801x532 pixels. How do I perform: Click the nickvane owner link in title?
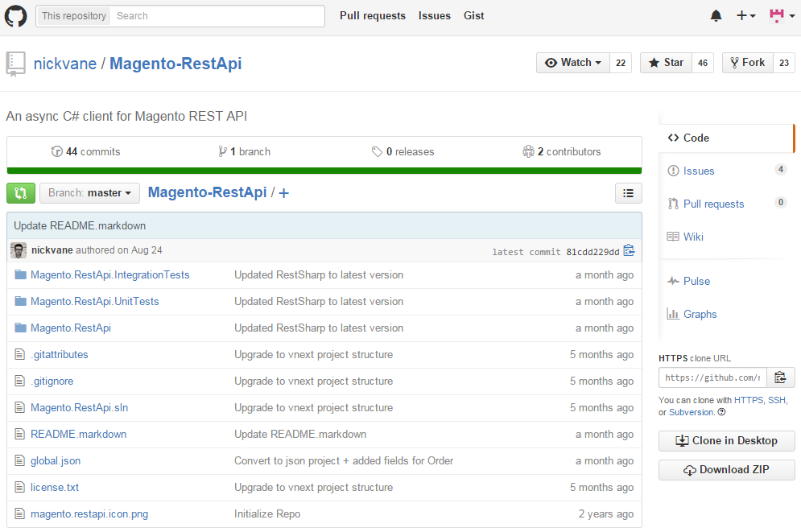(65, 64)
